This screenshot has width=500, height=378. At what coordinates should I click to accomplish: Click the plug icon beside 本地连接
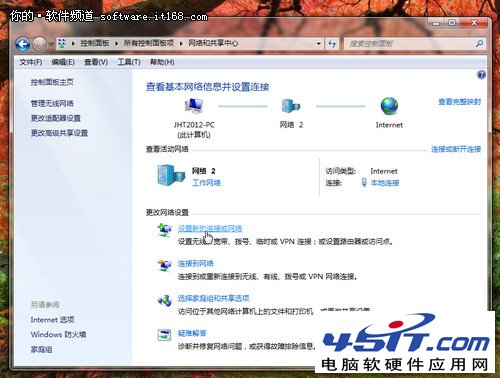pyautogui.click(x=364, y=182)
